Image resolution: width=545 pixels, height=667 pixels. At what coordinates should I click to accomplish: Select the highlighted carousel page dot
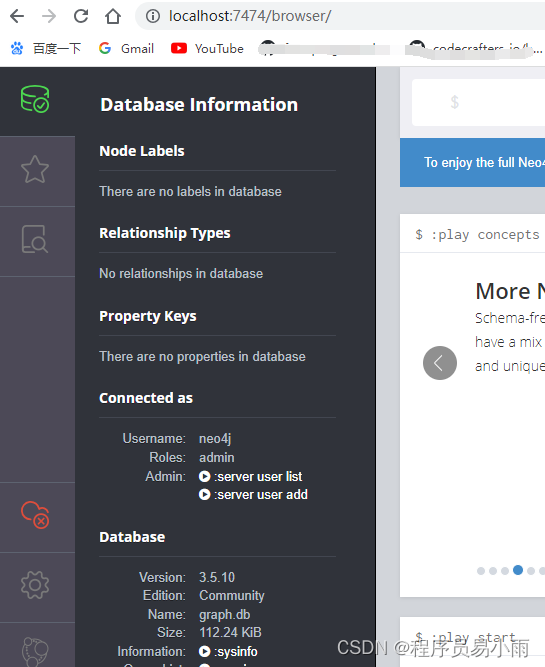point(518,570)
